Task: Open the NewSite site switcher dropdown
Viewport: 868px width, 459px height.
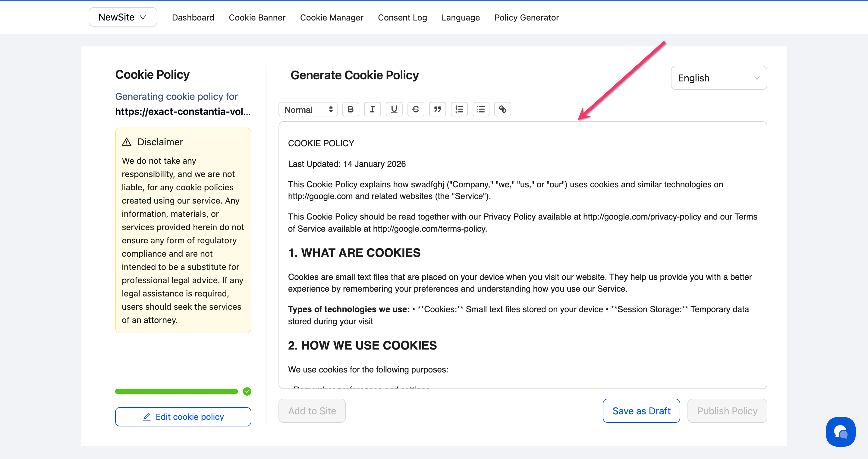Action: 123,17
